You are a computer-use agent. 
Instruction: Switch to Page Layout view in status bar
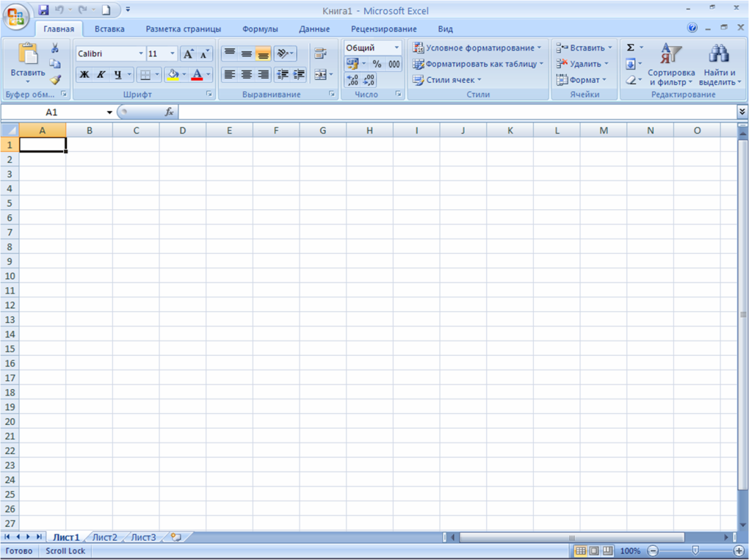(594, 551)
